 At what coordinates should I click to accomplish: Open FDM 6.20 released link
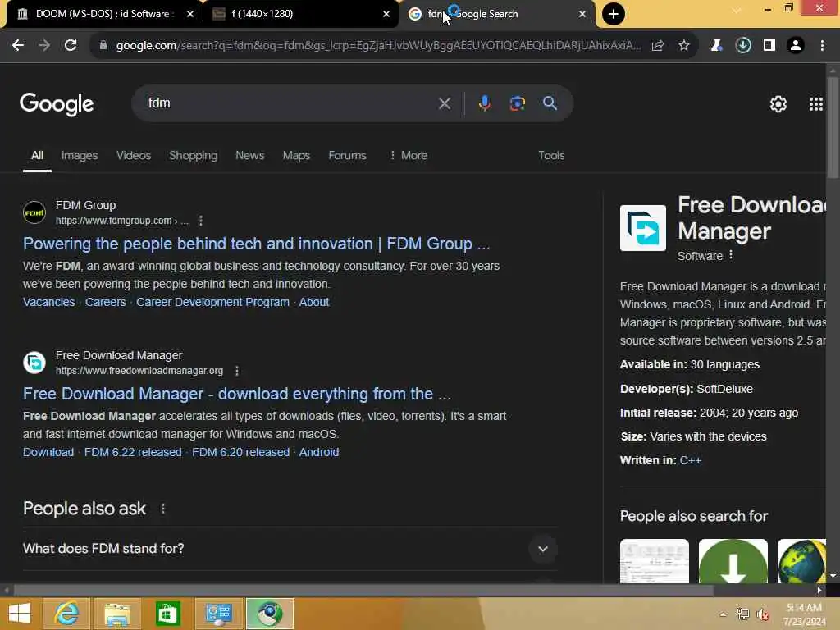pos(240,452)
